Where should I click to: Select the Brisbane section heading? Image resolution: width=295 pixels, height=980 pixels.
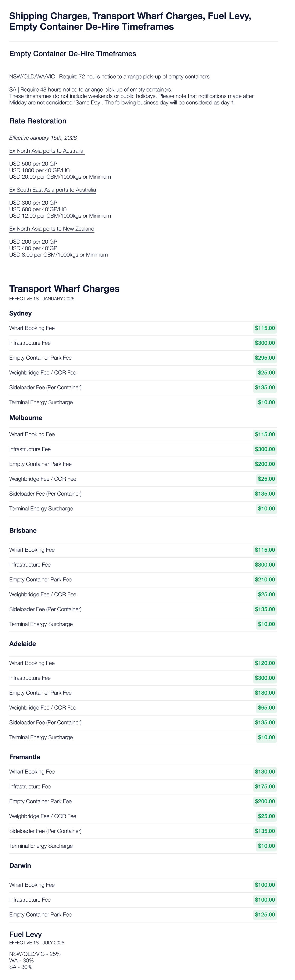[23, 530]
